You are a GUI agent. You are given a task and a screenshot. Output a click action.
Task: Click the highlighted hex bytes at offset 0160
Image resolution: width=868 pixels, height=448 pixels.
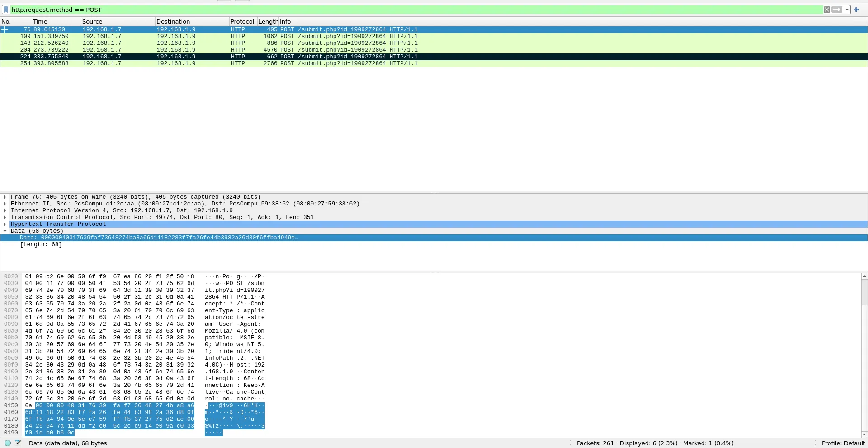pyautogui.click(x=109, y=412)
